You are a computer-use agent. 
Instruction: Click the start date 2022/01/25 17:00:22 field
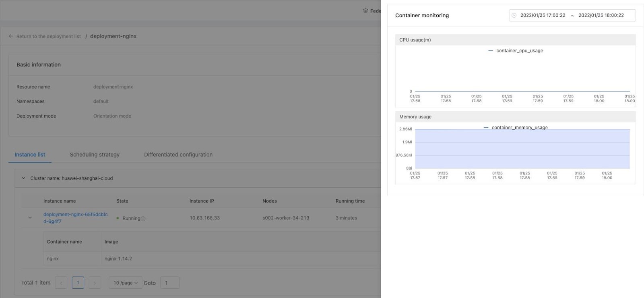(x=543, y=15)
